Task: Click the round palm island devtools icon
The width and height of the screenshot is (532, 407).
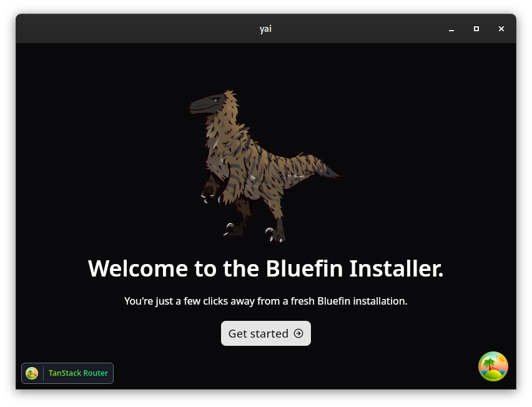Action: (493, 366)
